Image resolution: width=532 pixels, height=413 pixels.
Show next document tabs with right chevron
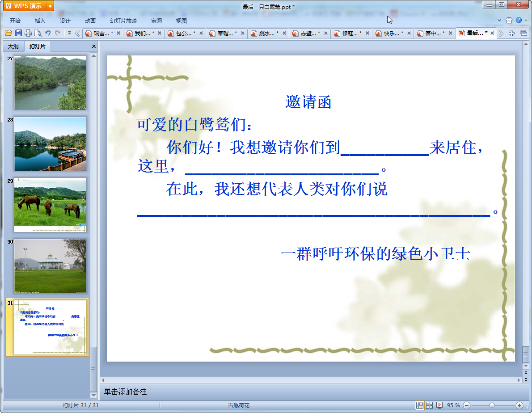(x=501, y=33)
